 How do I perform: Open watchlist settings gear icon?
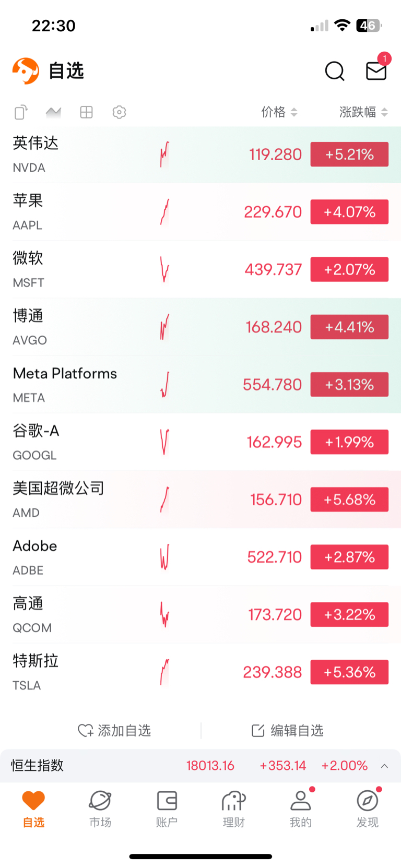click(119, 112)
